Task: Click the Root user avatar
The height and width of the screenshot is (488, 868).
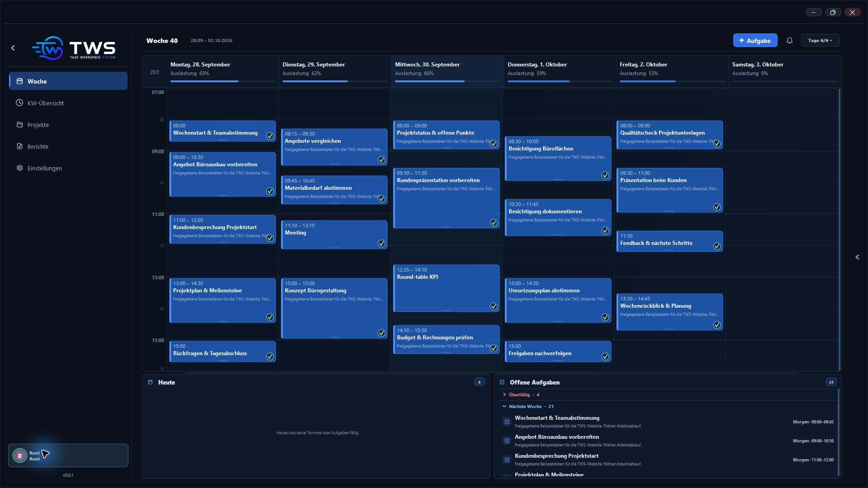Action: (20, 456)
